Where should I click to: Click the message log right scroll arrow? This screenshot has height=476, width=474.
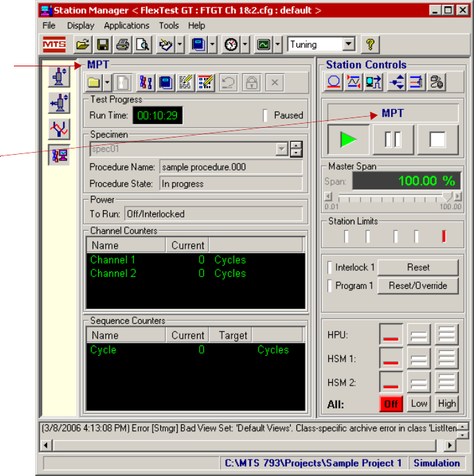pos(450,446)
